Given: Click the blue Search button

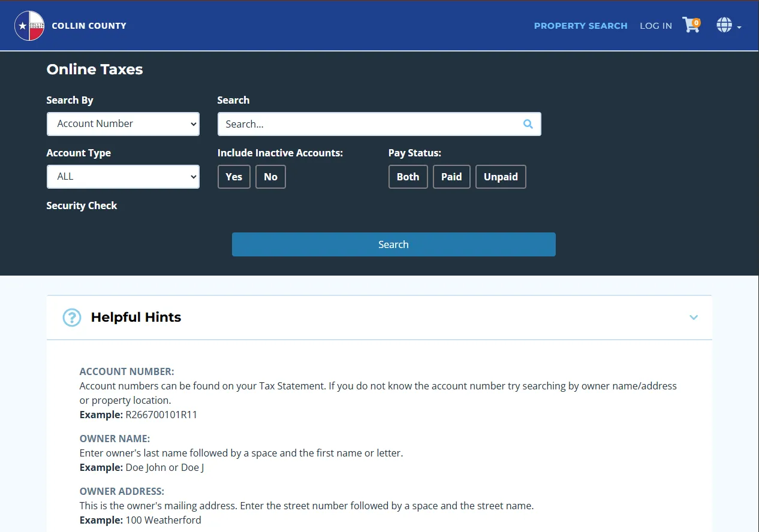Looking at the screenshot, I should click(393, 244).
